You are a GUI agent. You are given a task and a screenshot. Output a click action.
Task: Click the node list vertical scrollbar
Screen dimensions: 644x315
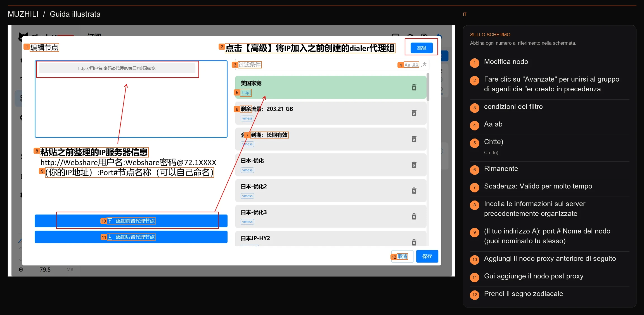[428, 87]
